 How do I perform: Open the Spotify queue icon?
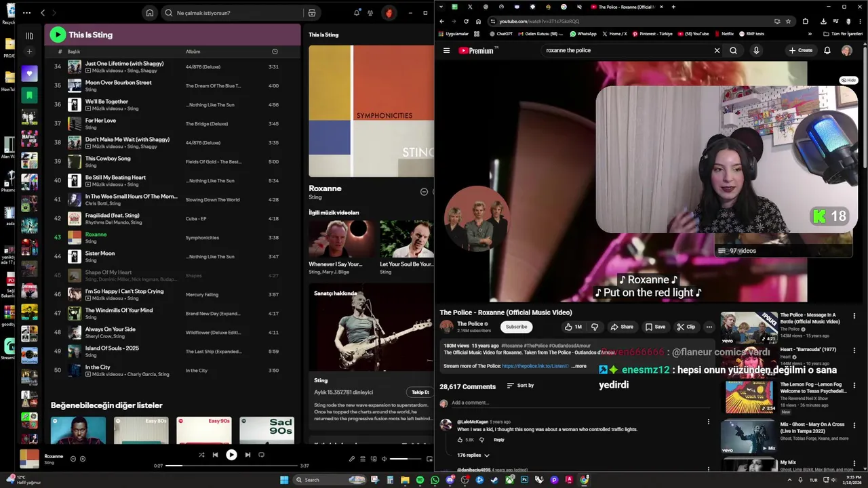point(363,459)
